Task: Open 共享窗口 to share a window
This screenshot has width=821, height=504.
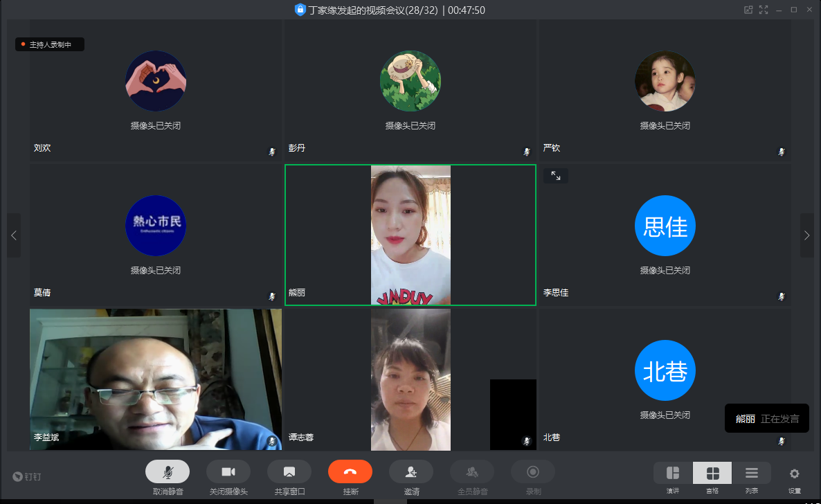Action: [289, 471]
